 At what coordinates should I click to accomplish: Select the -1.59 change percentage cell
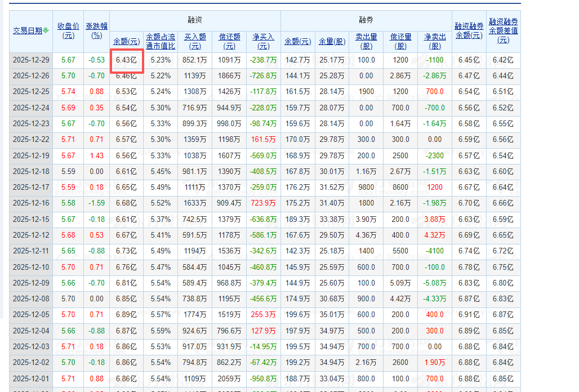tap(97, 203)
